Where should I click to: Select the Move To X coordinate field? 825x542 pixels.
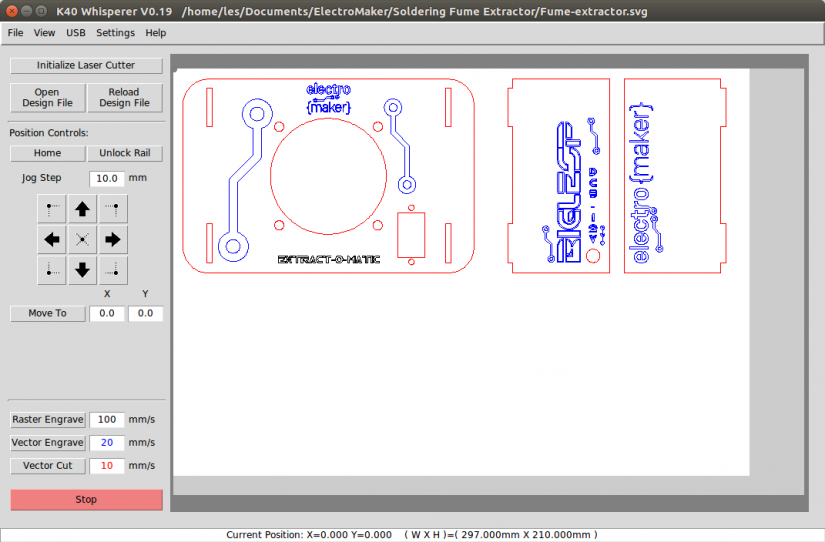pyautogui.click(x=106, y=314)
